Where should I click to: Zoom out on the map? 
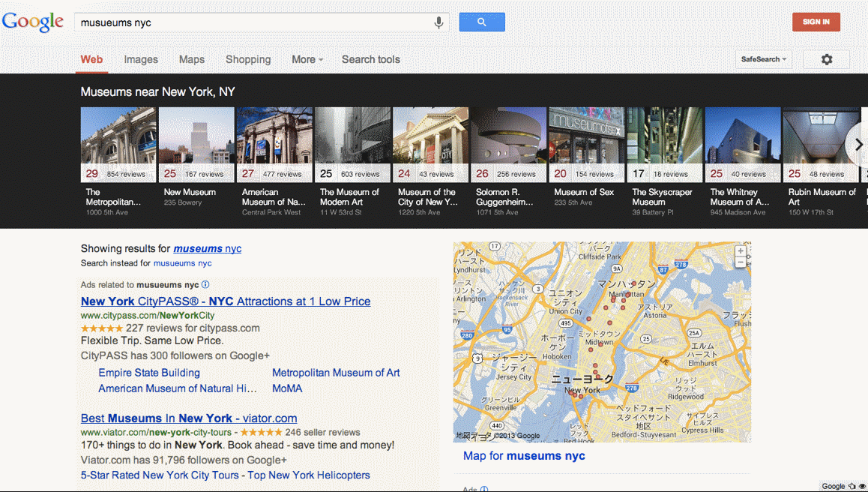pyautogui.click(x=741, y=262)
